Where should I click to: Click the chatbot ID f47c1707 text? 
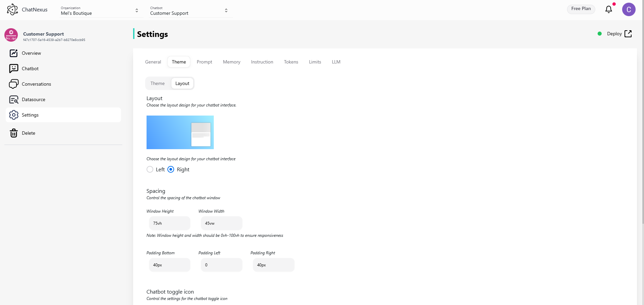[x=54, y=40]
